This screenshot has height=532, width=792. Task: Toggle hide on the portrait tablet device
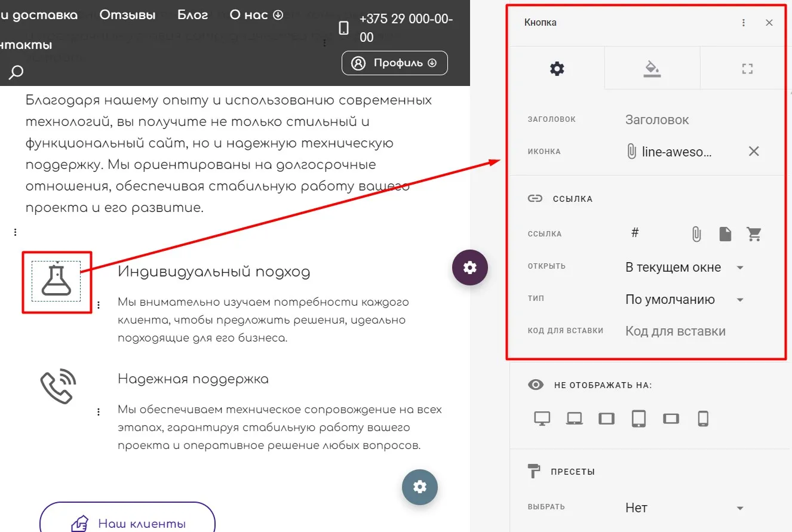pos(638,419)
